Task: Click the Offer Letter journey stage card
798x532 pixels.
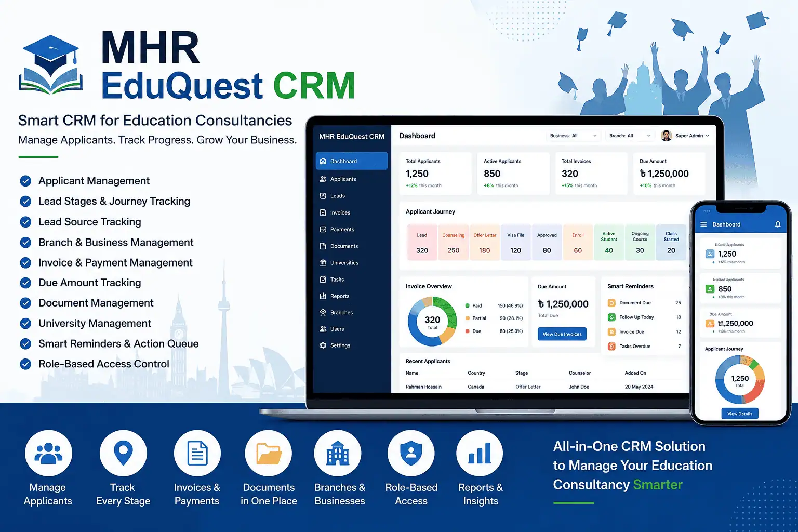Action: click(485, 243)
